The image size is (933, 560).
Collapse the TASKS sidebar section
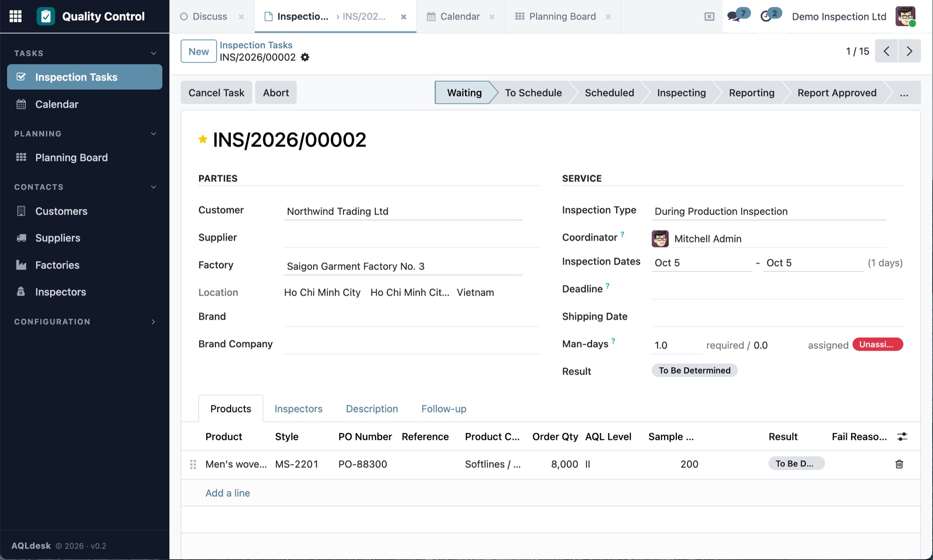154,53
